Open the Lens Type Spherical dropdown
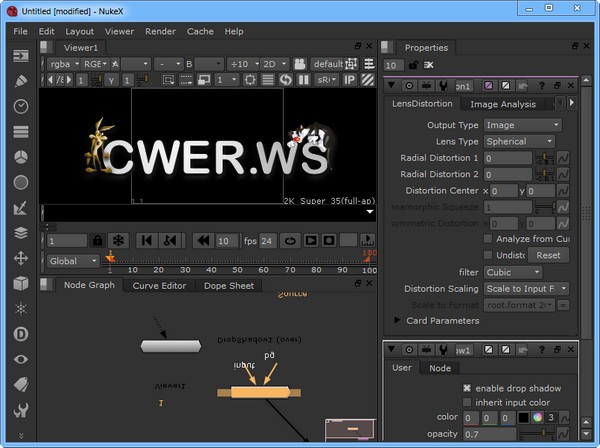This screenshot has height=448, width=600. [x=519, y=142]
